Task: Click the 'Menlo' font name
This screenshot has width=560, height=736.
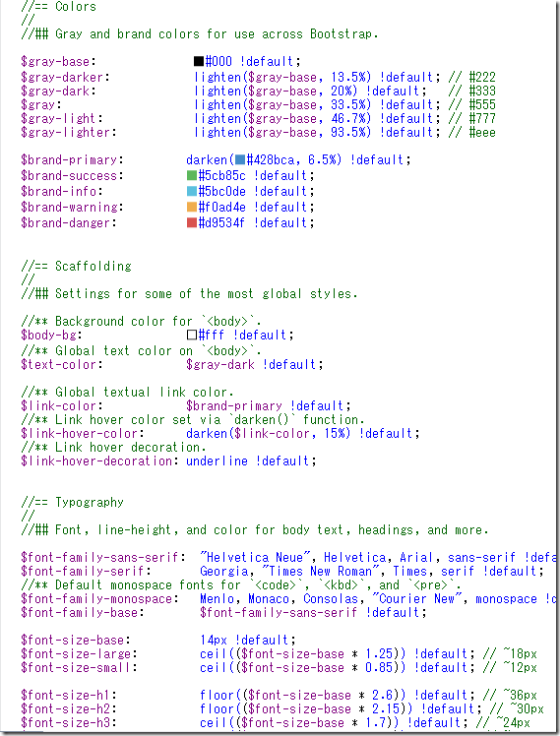Action: (218, 599)
